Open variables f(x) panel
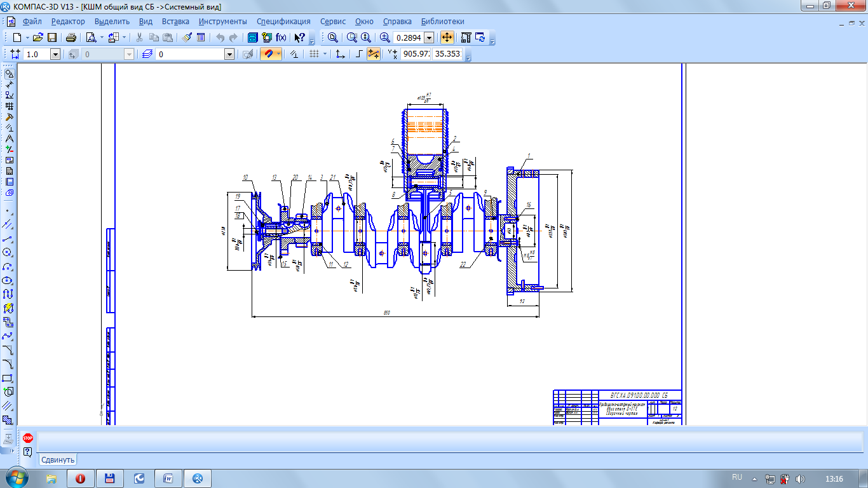This screenshot has width=868, height=488. click(x=281, y=37)
